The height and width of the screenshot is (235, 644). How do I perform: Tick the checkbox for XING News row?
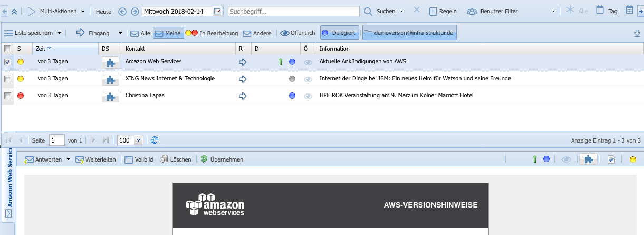pos(7,79)
